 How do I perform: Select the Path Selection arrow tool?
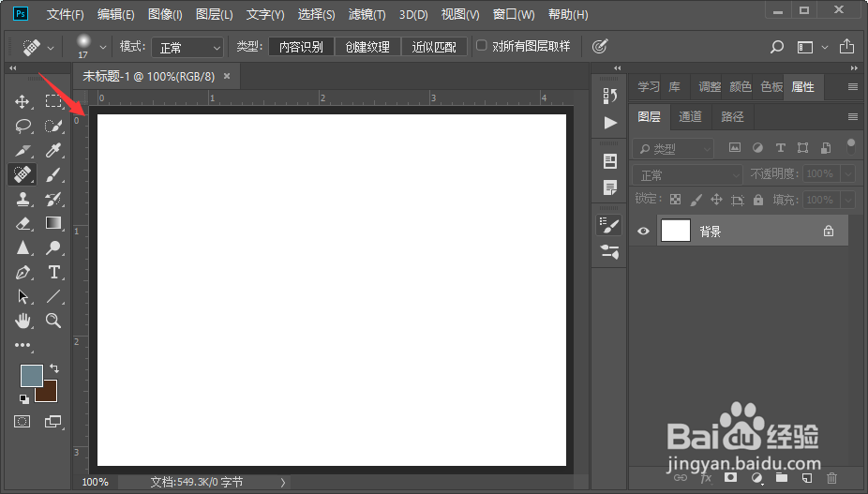point(22,296)
